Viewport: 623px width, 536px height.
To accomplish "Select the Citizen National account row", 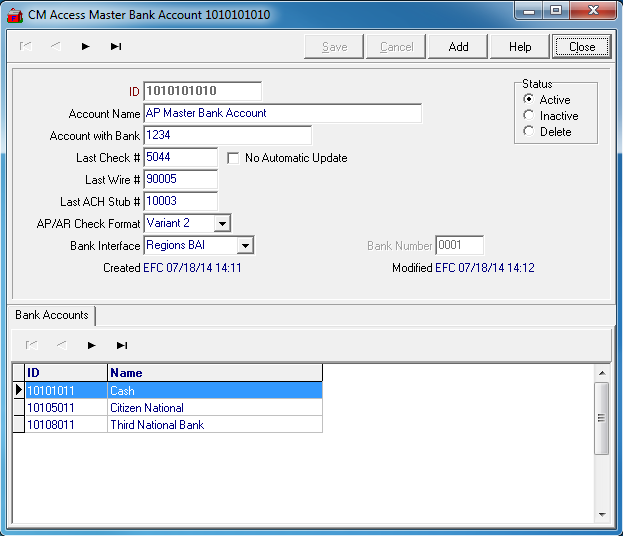I will [147, 408].
